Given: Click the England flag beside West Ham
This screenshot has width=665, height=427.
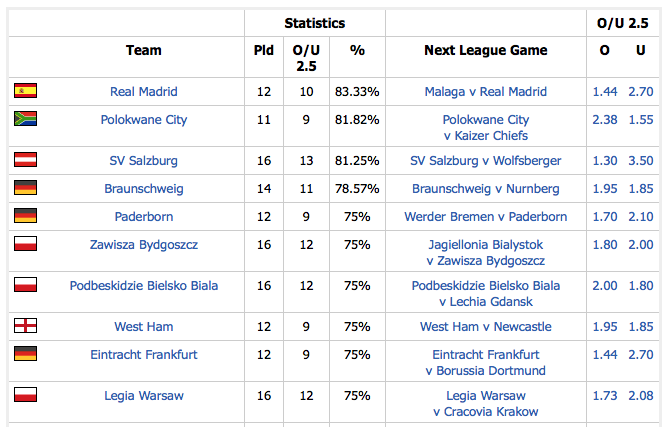Looking at the screenshot, I should pos(25,326).
